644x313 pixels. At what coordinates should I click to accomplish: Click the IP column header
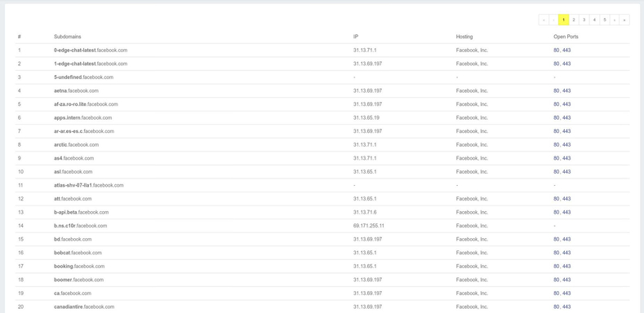click(x=356, y=37)
